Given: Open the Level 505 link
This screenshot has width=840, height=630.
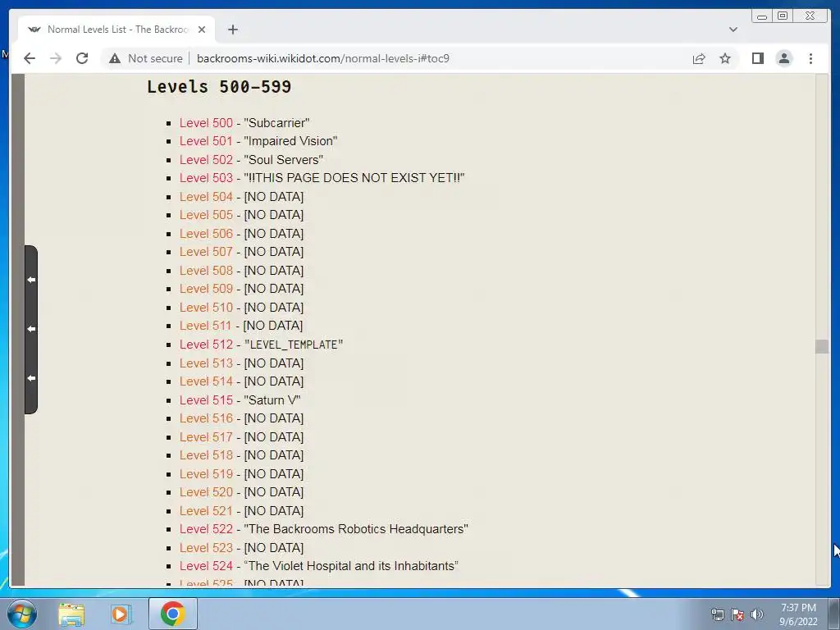Looking at the screenshot, I should click(206, 215).
